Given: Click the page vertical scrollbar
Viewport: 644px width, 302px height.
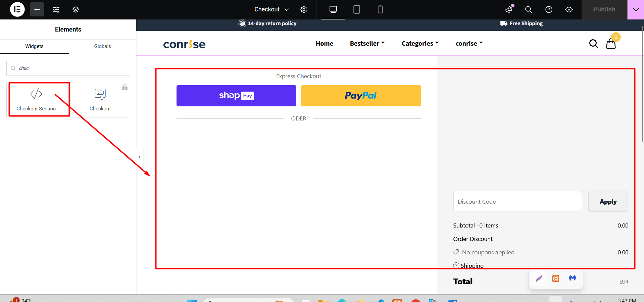Looking at the screenshot, I should 643,84.
